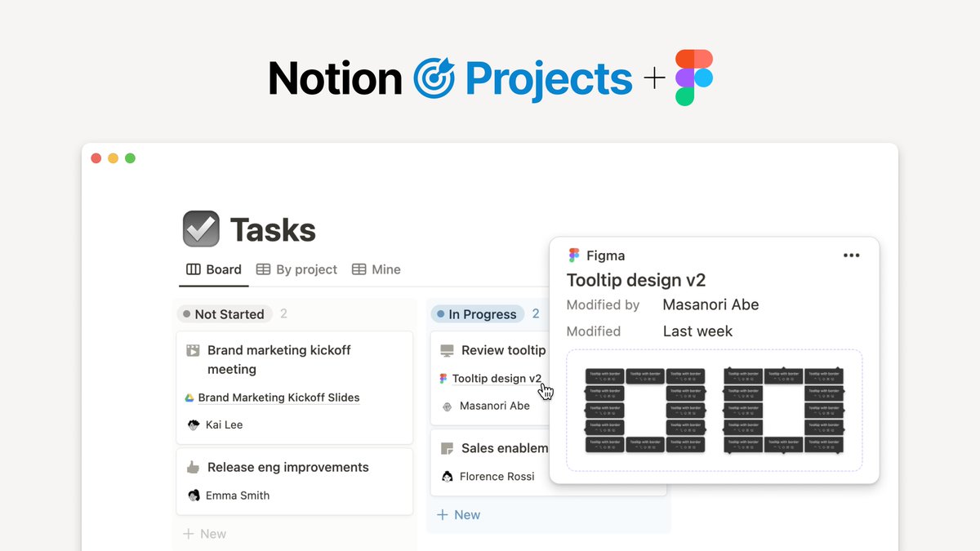Click Google Drive icon beside Kickoff Slides
The height and width of the screenshot is (551, 980).
[189, 398]
